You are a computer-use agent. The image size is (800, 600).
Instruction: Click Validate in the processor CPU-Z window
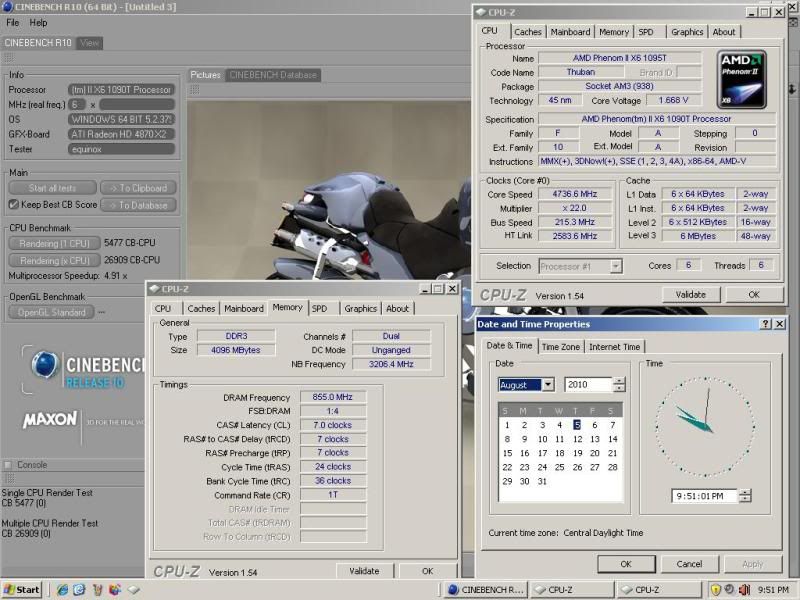tap(691, 295)
